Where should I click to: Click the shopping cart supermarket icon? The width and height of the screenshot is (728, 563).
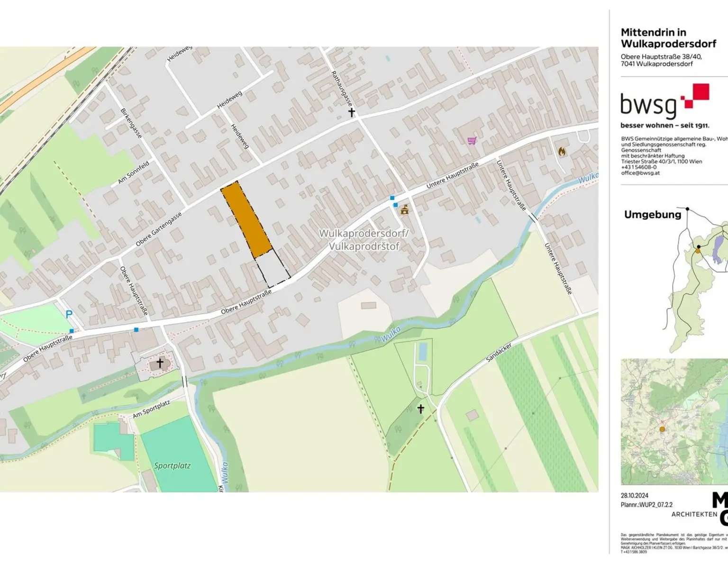point(471,141)
